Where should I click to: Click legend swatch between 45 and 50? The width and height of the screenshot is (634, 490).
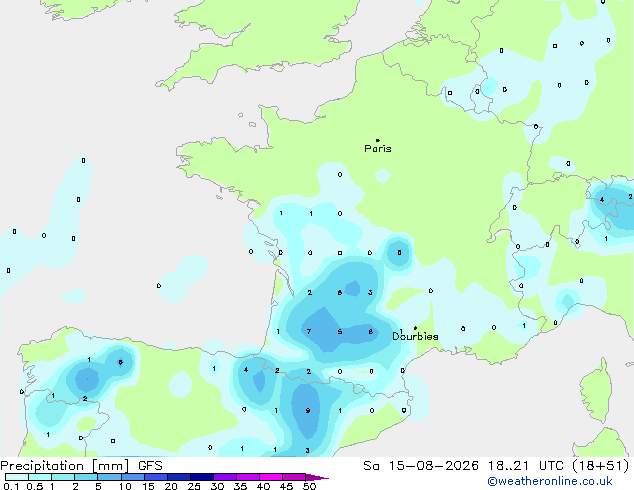[294, 477]
